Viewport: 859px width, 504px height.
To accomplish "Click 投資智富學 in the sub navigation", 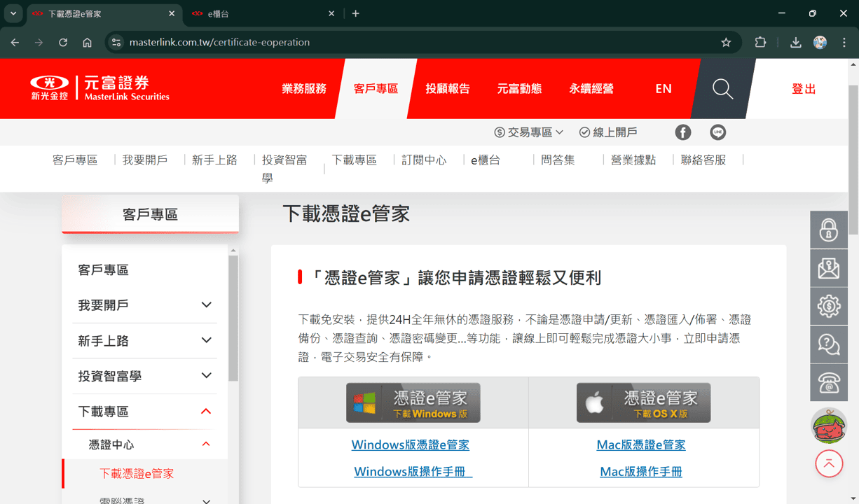I will coord(284,169).
